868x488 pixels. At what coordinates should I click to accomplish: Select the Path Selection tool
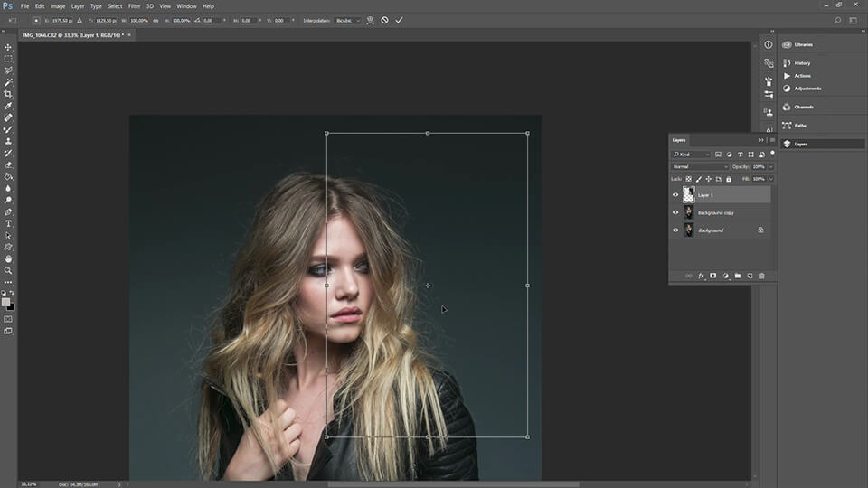(8, 235)
